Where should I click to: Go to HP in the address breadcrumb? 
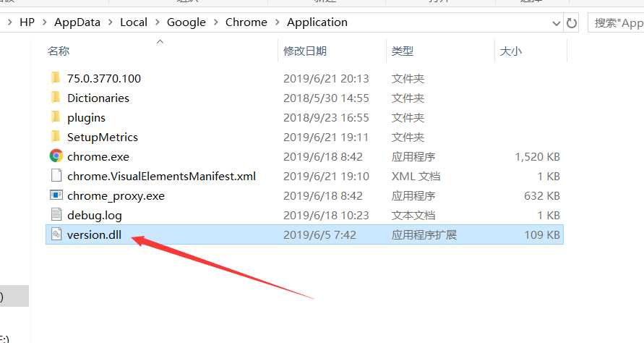coord(27,22)
